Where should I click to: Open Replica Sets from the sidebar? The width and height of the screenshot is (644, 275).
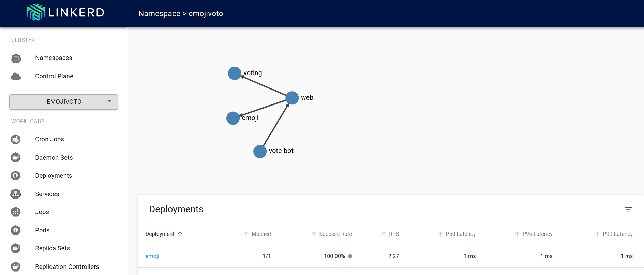click(x=52, y=248)
